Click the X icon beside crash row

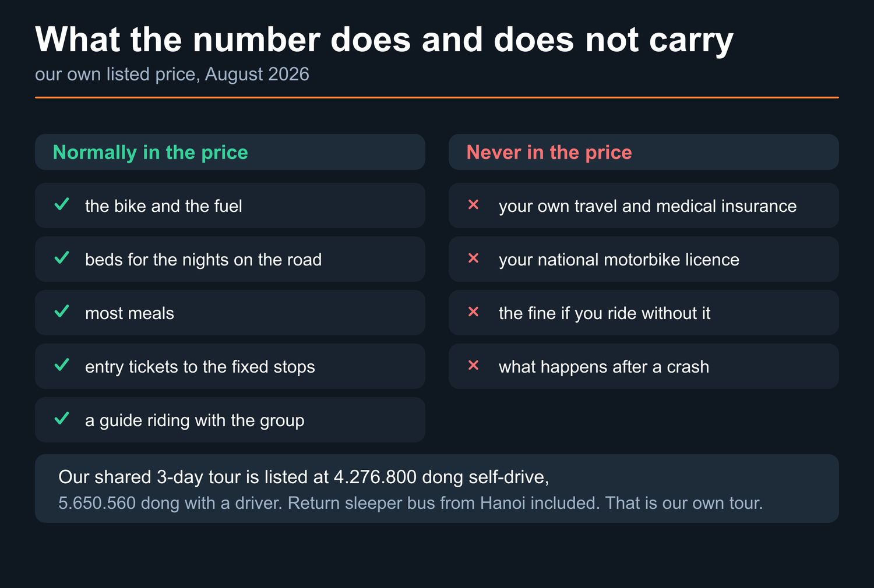(x=474, y=365)
